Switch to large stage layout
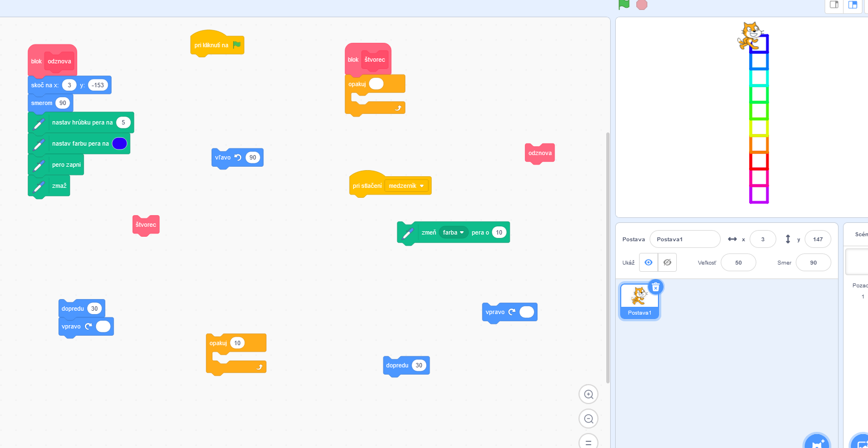 (852, 5)
